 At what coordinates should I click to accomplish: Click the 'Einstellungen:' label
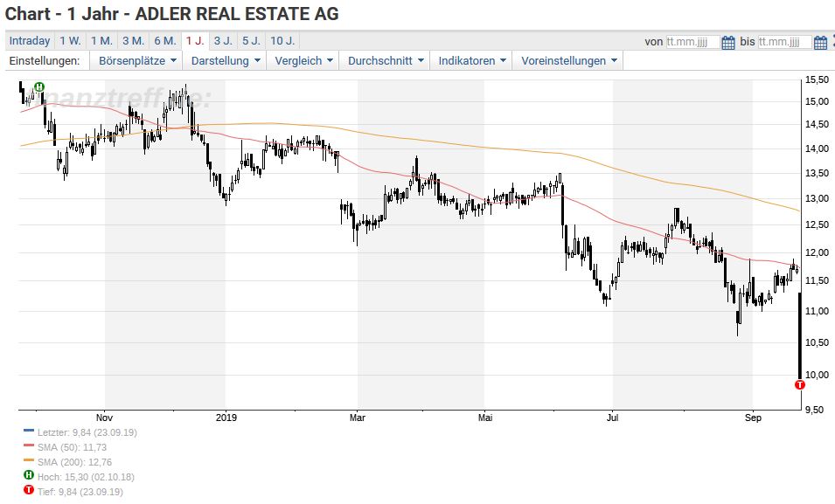click(45, 60)
